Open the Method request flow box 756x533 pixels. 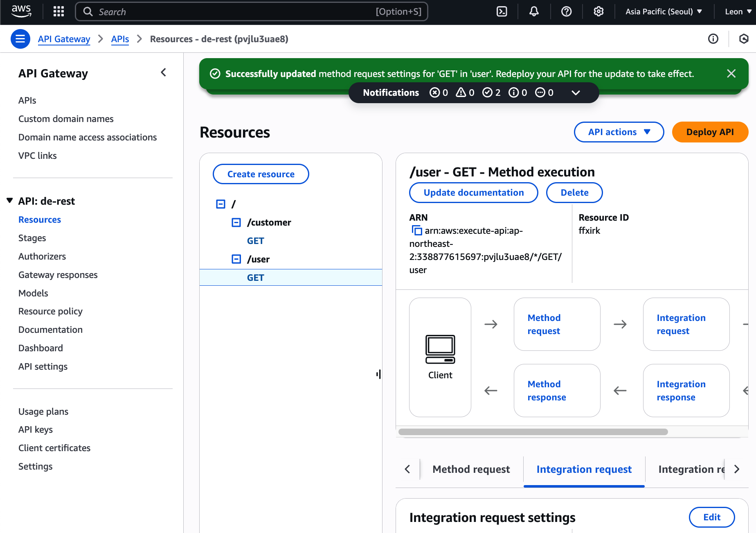(x=557, y=324)
